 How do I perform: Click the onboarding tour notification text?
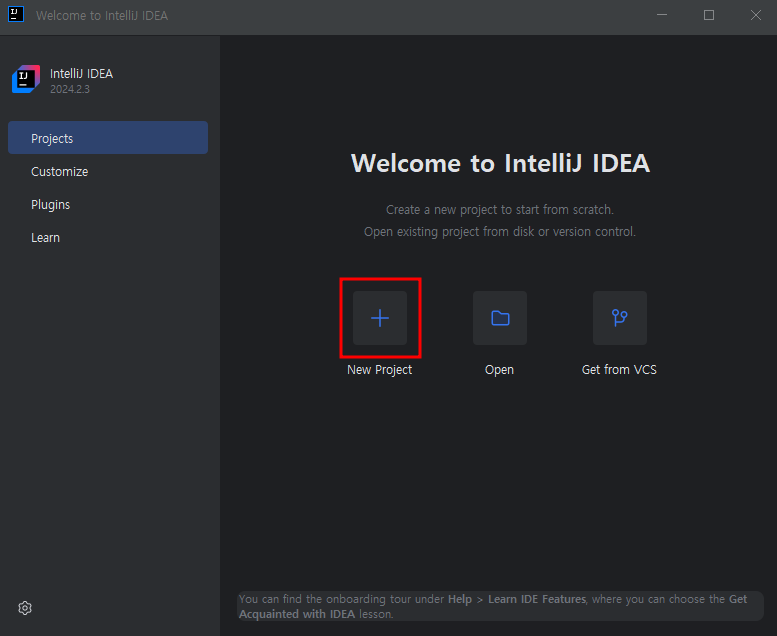[500, 606]
